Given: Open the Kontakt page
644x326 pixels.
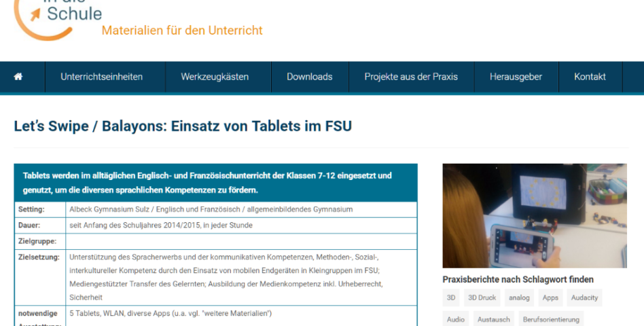Looking at the screenshot, I should (590, 77).
